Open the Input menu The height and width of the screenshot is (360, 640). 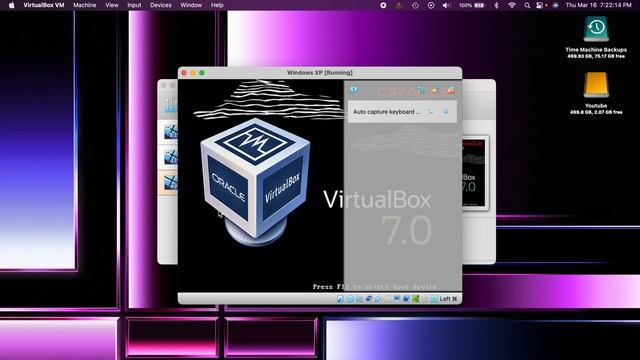134,5
